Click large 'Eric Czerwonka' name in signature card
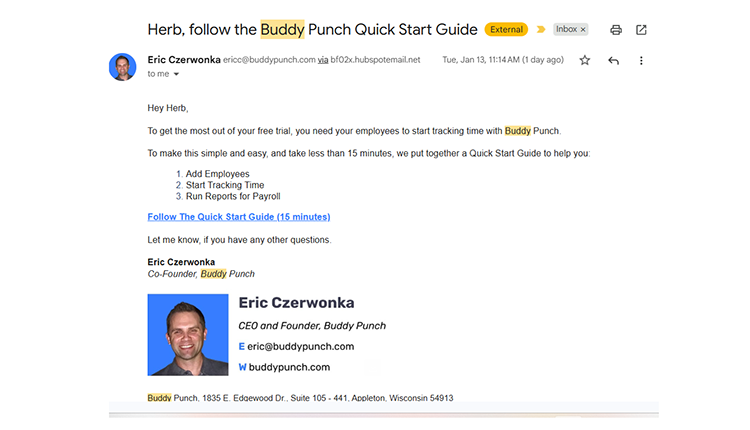This screenshot has width=750, height=430. [297, 303]
